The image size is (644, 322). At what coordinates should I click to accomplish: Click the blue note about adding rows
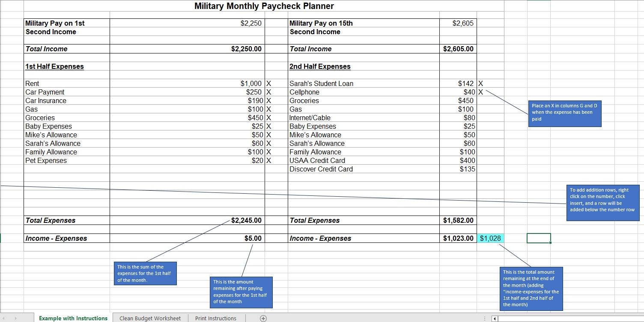[603, 202]
